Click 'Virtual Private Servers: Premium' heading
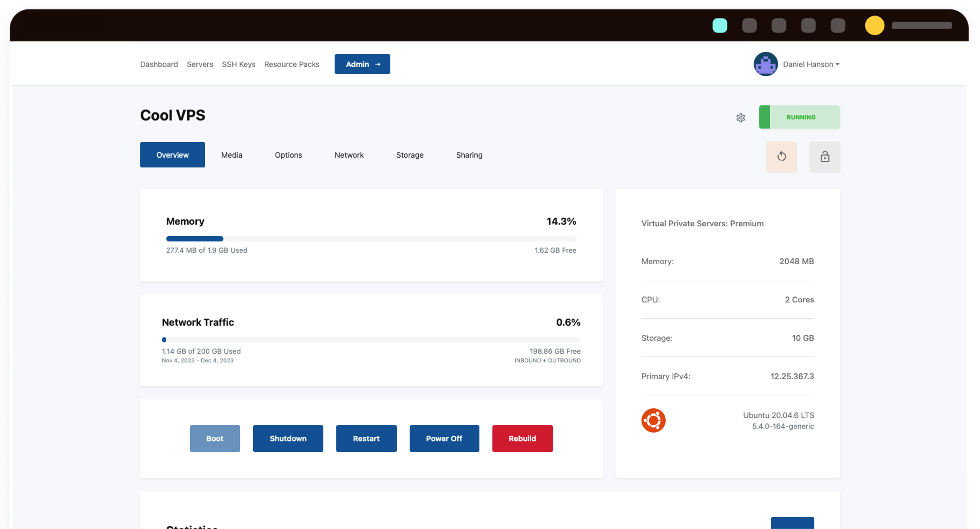 click(x=702, y=224)
